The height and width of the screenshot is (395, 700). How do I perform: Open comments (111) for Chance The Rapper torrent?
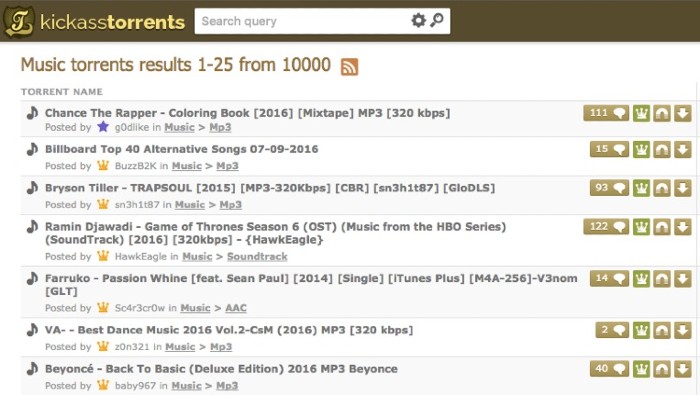coord(606,113)
